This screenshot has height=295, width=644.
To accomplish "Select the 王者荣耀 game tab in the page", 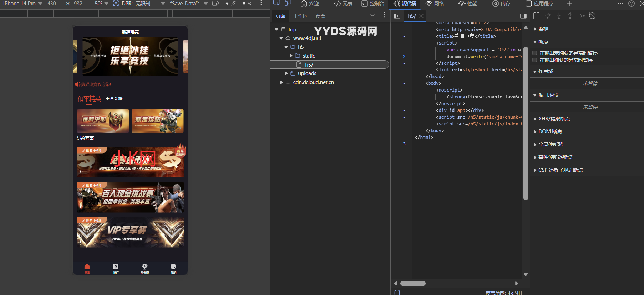I will pyautogui.click(x=114, y=99).
